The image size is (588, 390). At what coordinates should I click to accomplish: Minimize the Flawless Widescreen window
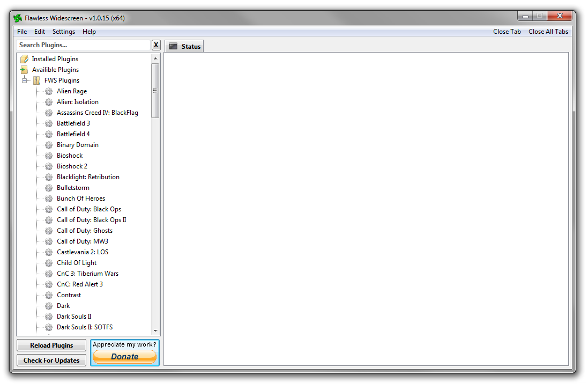[x=525, y=16]
